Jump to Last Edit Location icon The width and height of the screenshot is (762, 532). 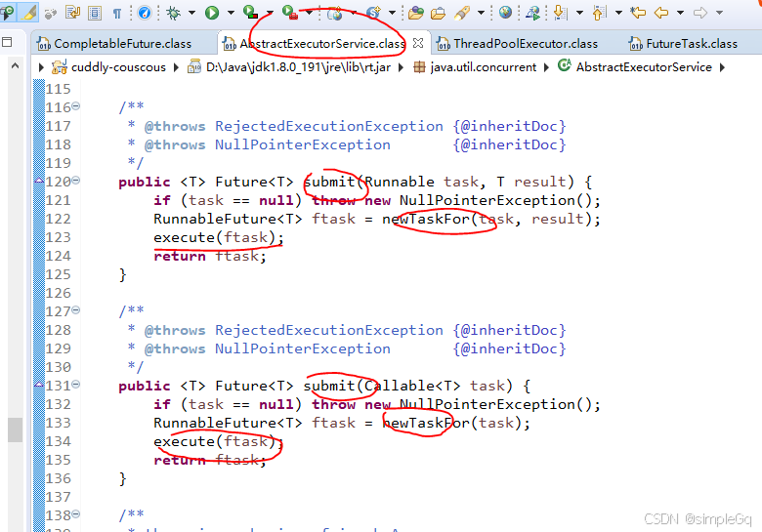click(x=638, y=13)
